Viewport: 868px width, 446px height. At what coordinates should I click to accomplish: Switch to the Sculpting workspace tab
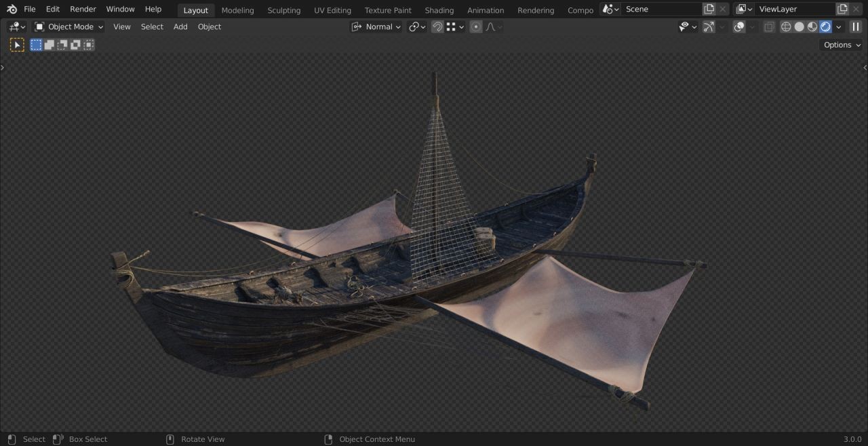click(x=283, y=10)
